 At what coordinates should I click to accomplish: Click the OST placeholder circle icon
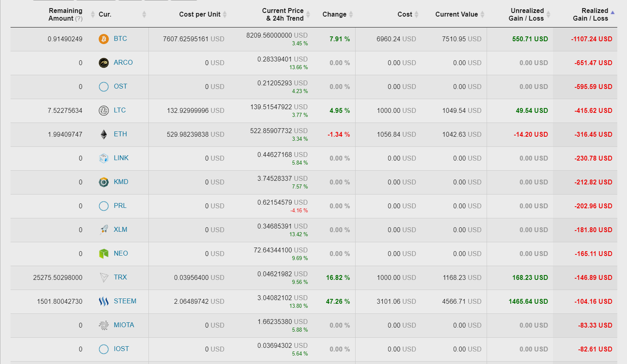click(x=104, y=87)
